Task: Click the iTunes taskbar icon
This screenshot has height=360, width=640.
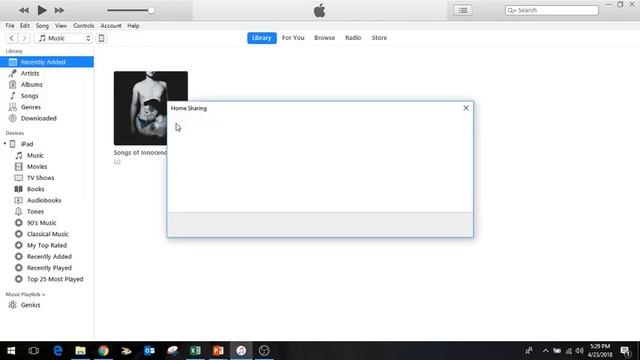Action: pos(241,351)
